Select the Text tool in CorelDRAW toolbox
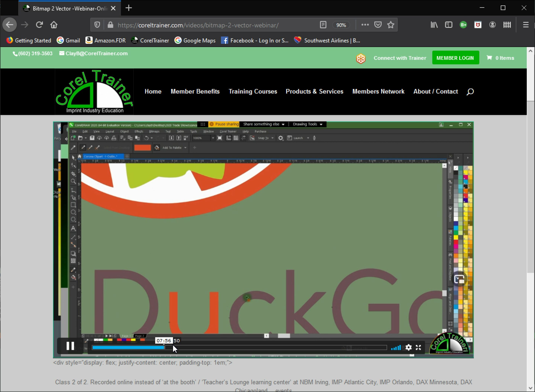This screenshot has height=392, width=535. click(x=73, y=229)
